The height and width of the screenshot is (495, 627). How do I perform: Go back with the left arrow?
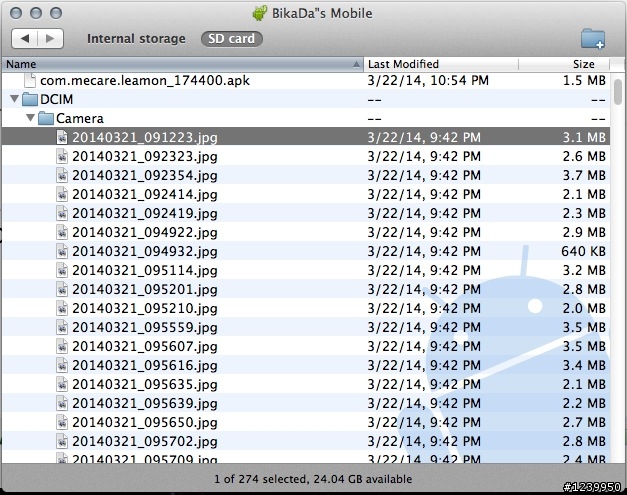tap(25, 39)
